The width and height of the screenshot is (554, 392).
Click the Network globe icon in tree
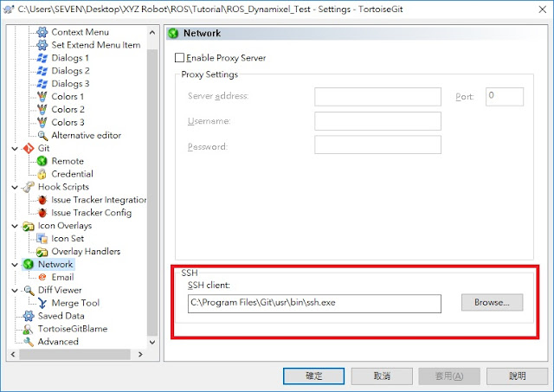[x=29, y=265]
